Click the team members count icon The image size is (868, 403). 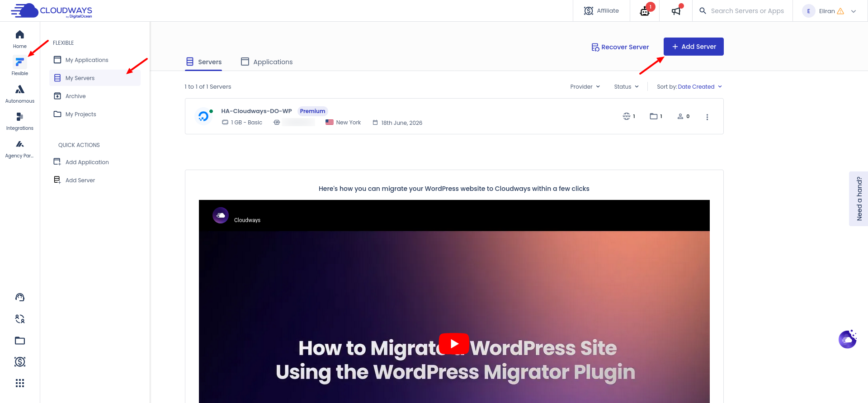[680, 116]
